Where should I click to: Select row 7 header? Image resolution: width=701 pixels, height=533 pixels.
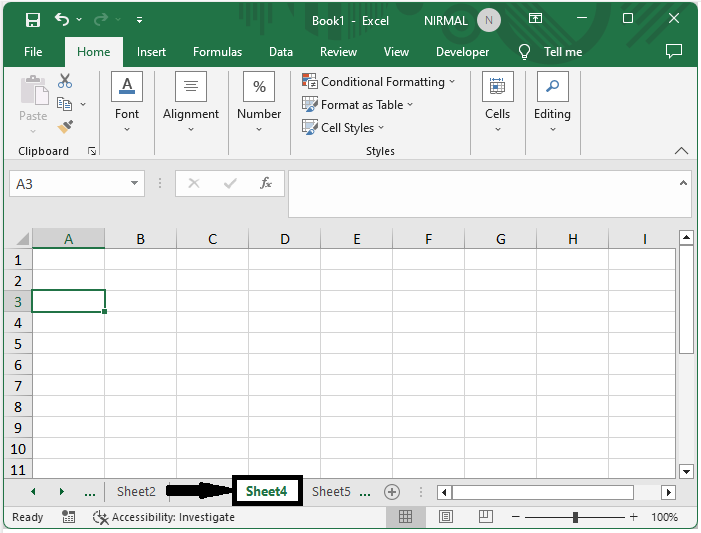coord(18,385)
